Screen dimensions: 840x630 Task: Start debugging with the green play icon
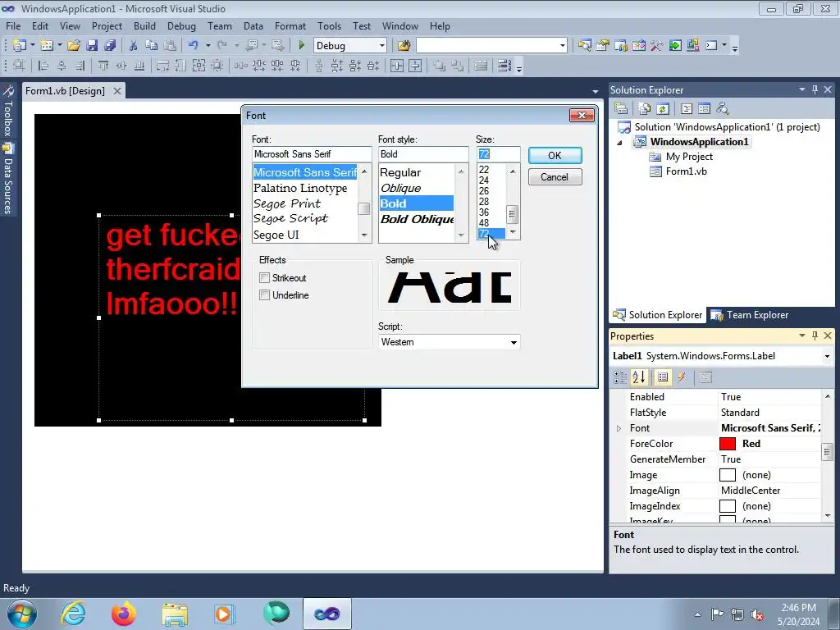pos(301,46)
